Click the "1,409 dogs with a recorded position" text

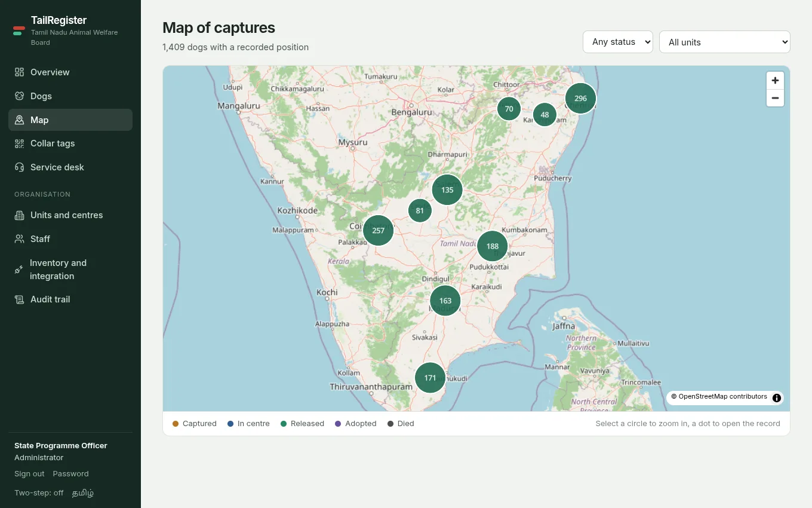pos(235,47)
